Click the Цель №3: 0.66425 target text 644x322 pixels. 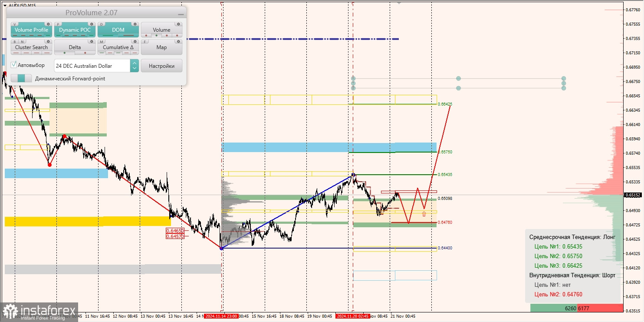(558, 266)
